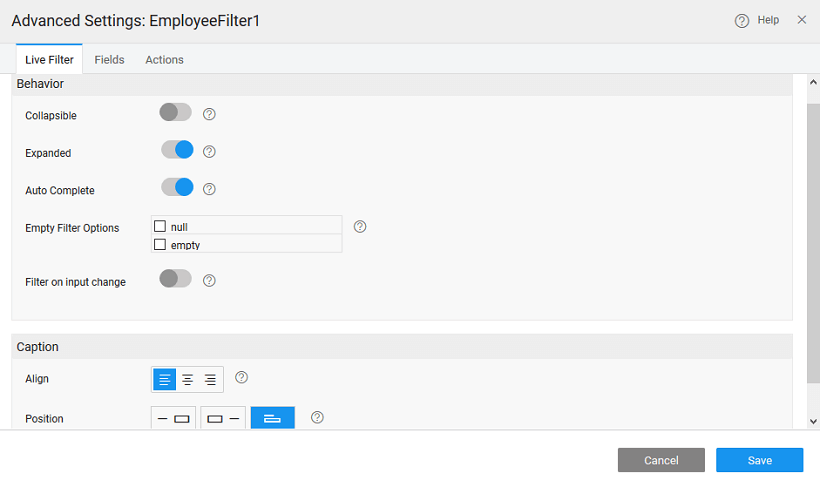The image size is (820, 487).
Task: Open the Fields tab
Action: coord(109,60)
